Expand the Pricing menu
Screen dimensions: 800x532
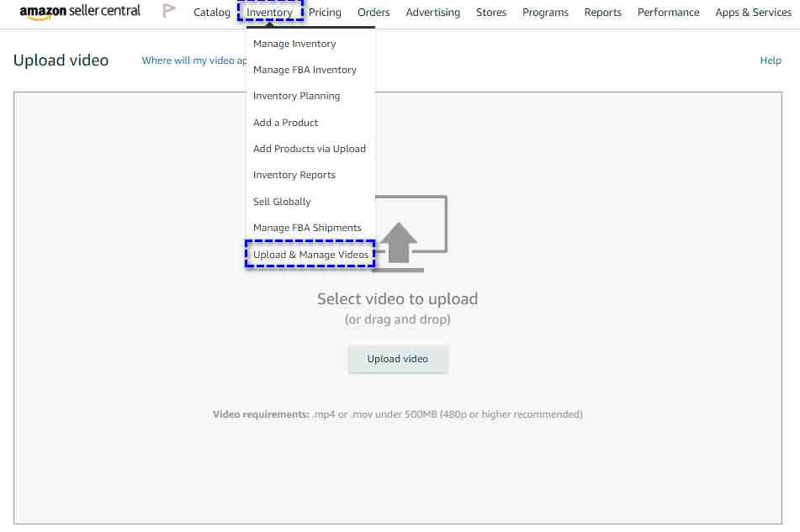[325, 13]
